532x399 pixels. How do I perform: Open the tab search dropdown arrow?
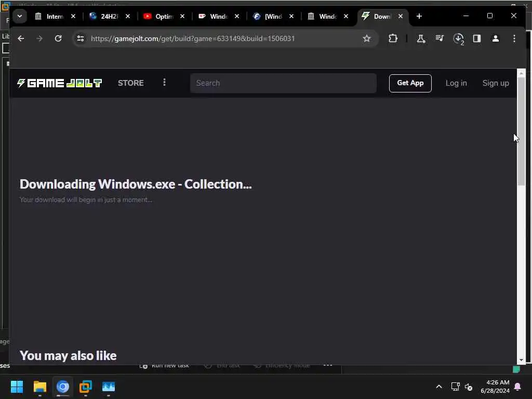(x=20, y=16)
